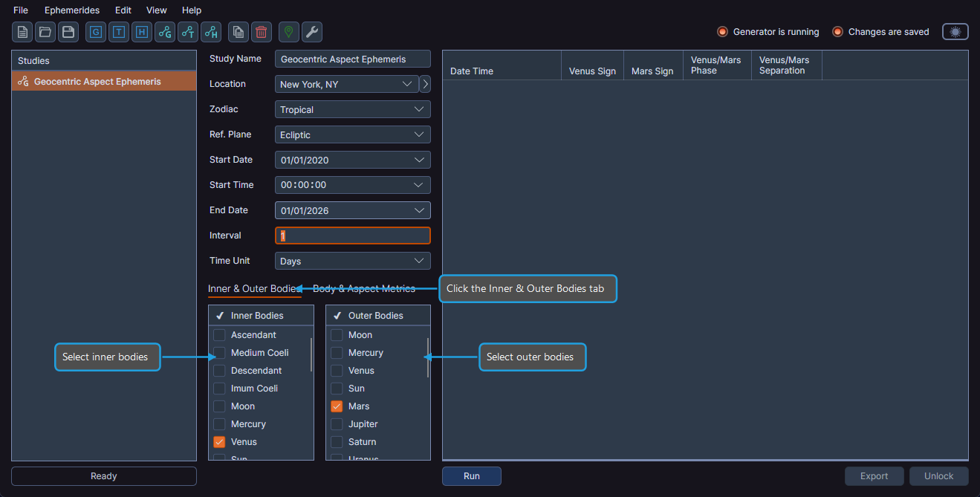Open the H ephemeris tool
Image resolution: width=980 pixels, height=497 pixels.
[141, 32]
